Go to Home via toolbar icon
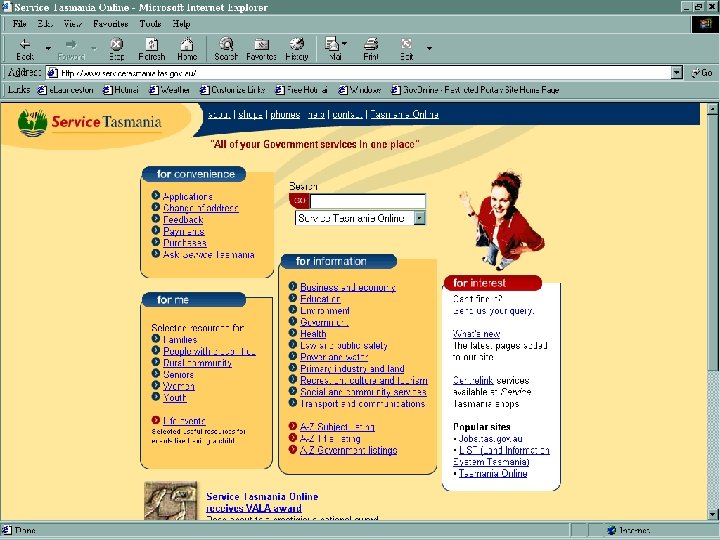Viewport: 720px width, 540px height. click(x=187, y=49)
